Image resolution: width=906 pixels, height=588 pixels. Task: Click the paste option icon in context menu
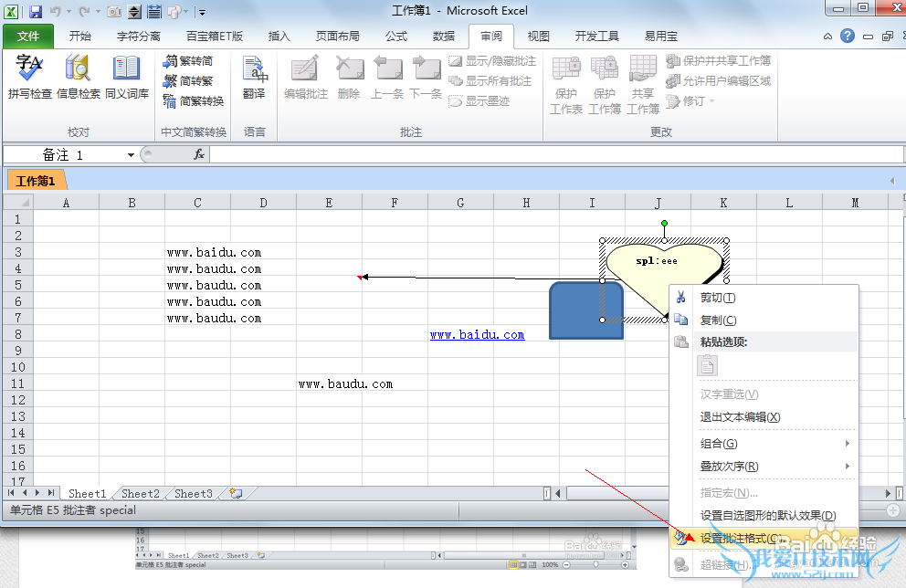707,365
